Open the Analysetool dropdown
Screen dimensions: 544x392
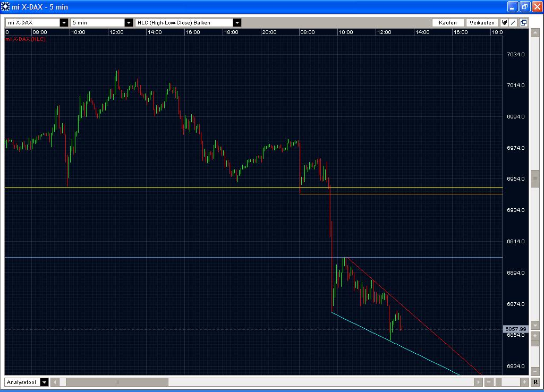[44, 381]
